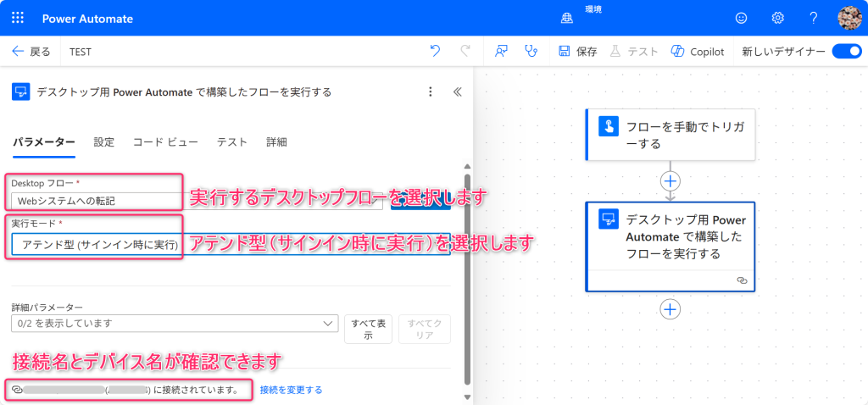The width and height of the screenshot is (868, 405).
Task: Toggle the 新しいデザイナー switch
Action: tap(847, 52)
